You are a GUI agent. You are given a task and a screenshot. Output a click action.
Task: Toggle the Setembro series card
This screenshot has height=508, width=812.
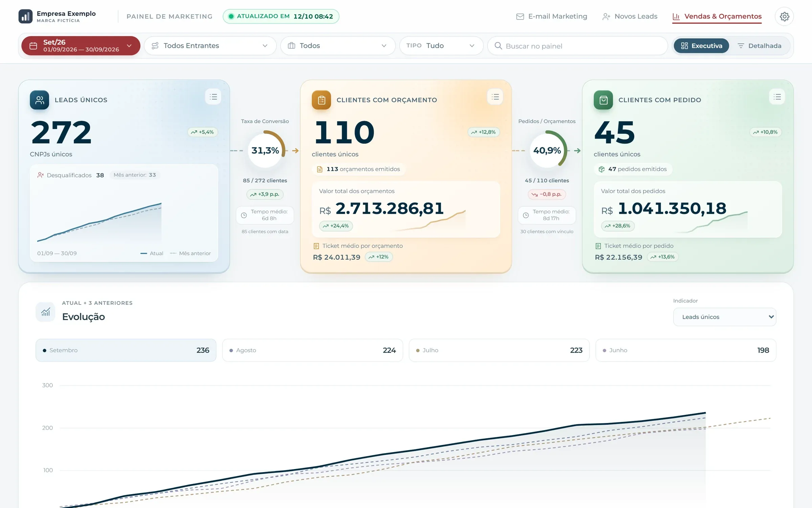pyautogui.click(x=126, y=350)
